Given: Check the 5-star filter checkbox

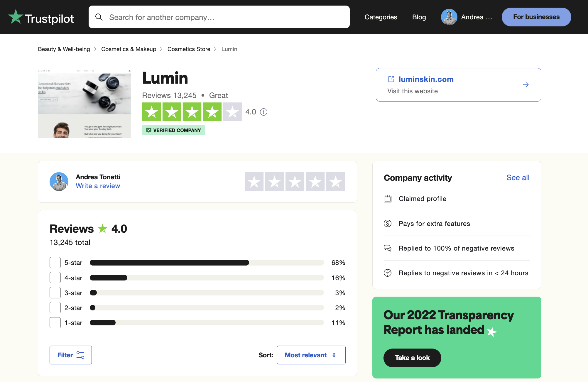Looking at the screenshot, I should pos(55,263).
